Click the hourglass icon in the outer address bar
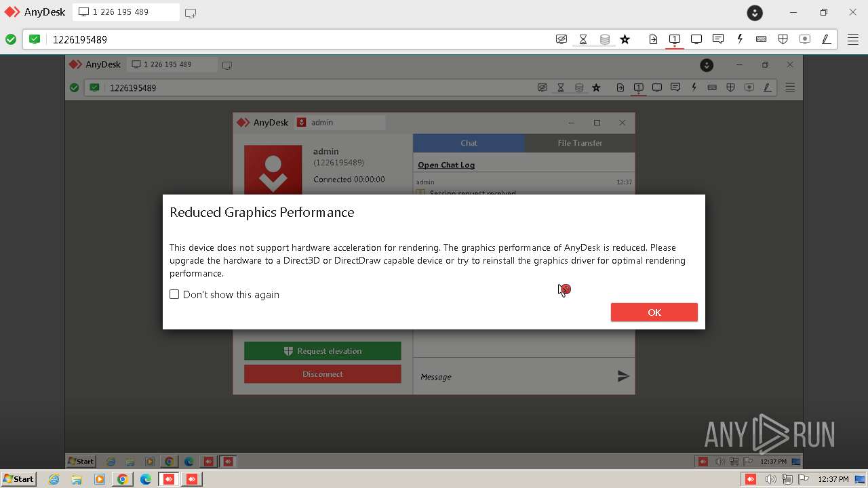This screenshot has width=868, height=488. pyautogui.click(x=583, y=39)
